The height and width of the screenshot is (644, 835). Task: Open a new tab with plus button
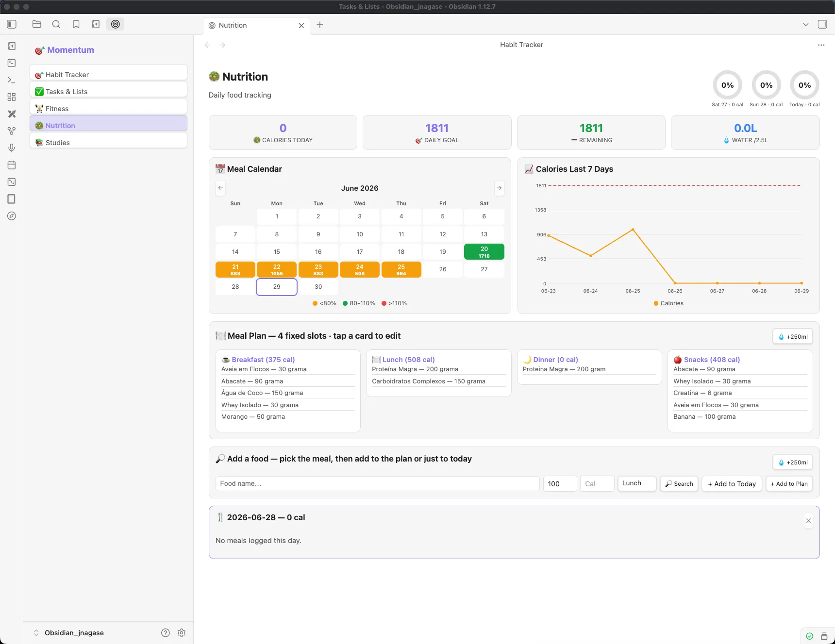[320, 25]
